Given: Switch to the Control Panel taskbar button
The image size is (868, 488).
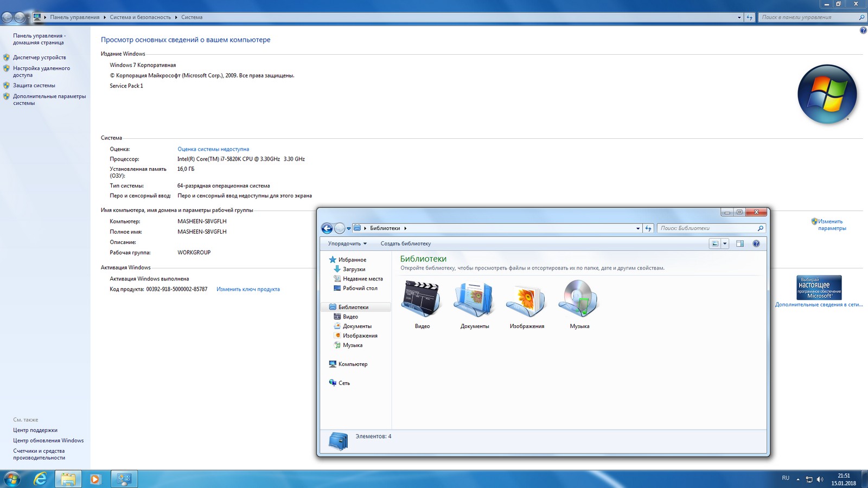Looking at the screenshot, I should click(x=124, y=479).
